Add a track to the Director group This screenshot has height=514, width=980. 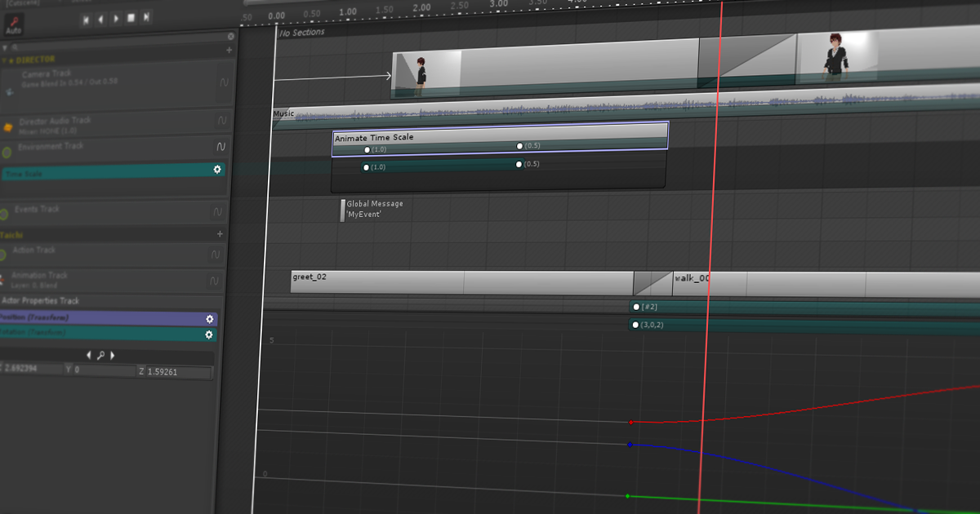coord(229,51)
